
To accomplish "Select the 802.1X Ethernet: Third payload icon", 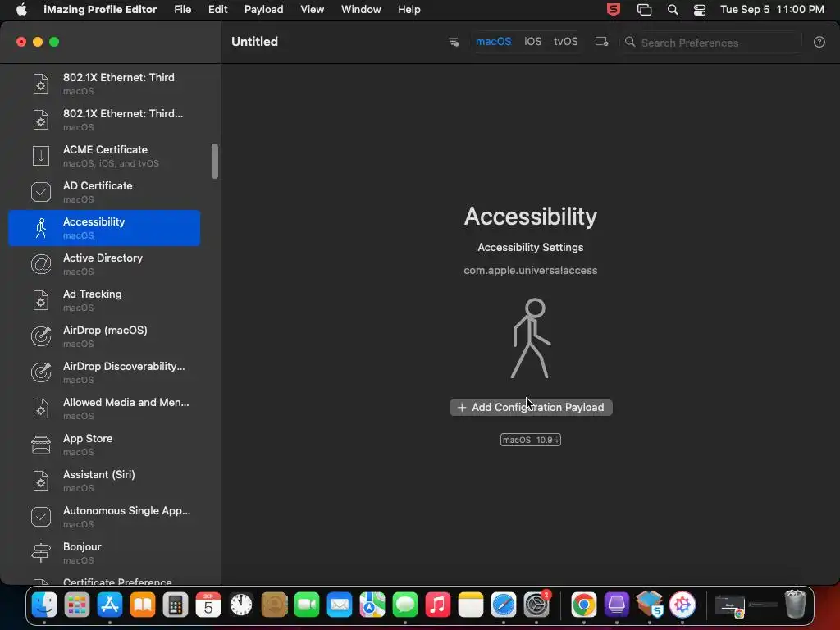I will pyautogui.click(x=41, y=84).
